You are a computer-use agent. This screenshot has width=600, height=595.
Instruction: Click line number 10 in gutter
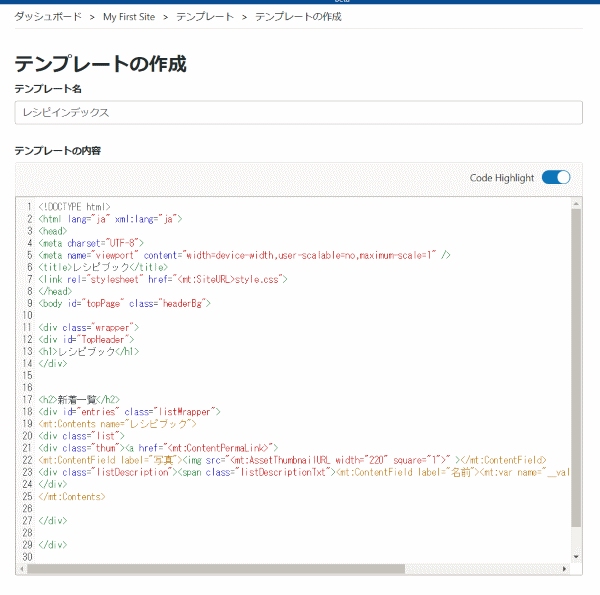coord(27,315)
